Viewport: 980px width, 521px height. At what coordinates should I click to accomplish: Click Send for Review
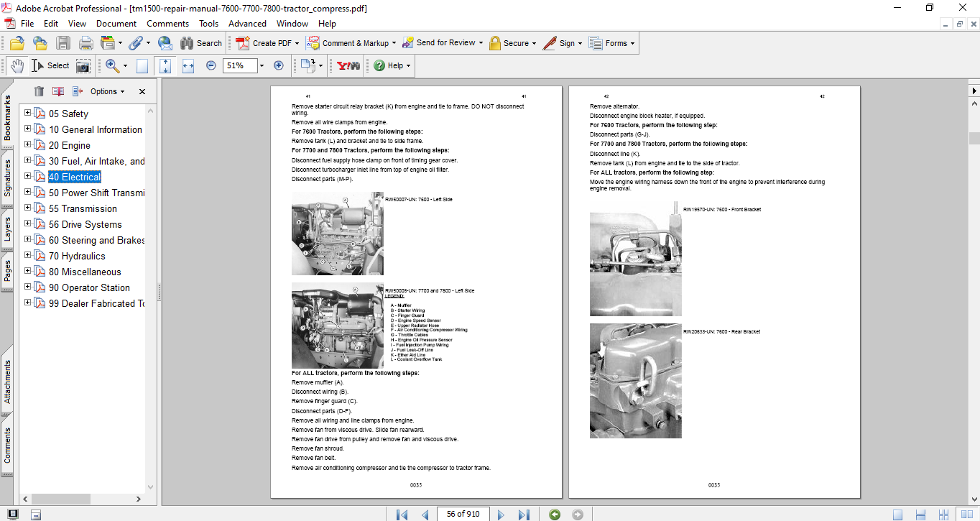(443, 43)
